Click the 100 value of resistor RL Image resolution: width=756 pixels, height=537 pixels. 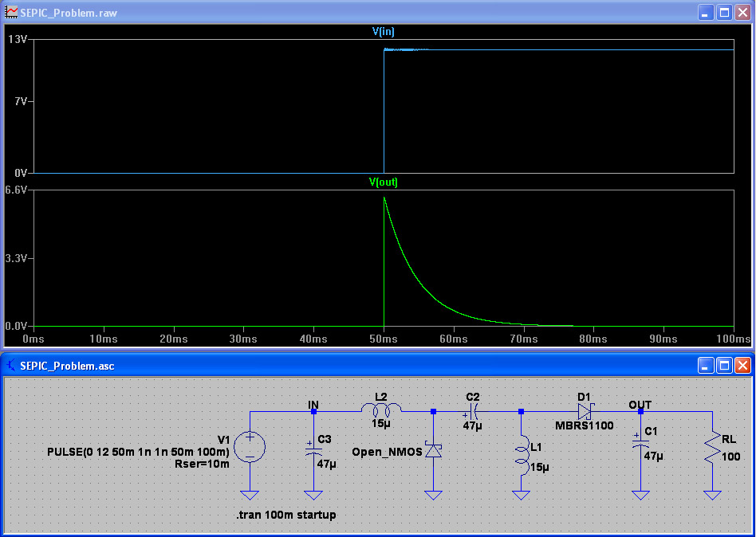731,457
